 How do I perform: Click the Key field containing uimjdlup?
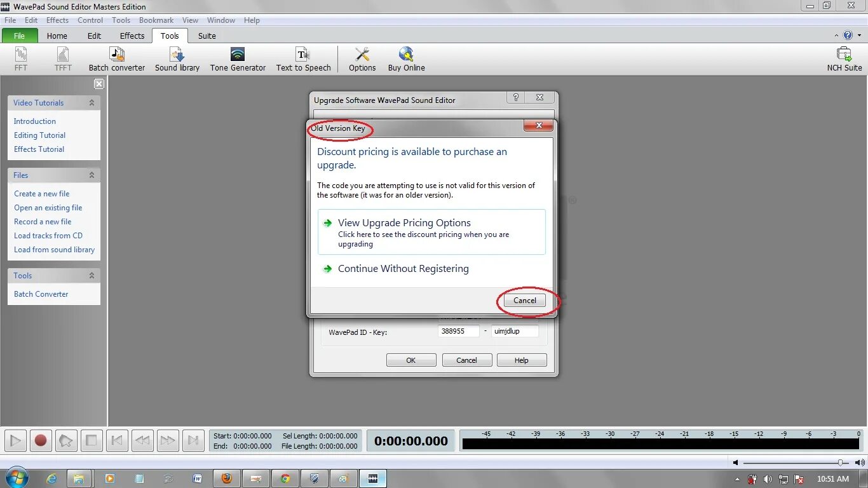point(515,331)
